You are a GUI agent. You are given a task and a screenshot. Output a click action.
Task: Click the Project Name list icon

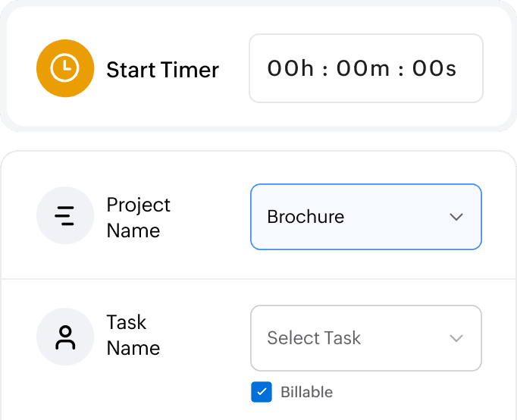coord(65,216)
